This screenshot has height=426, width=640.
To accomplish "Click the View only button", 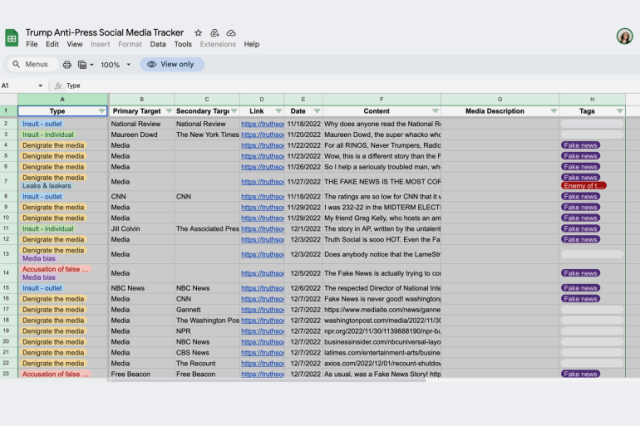I will [172, 64].
